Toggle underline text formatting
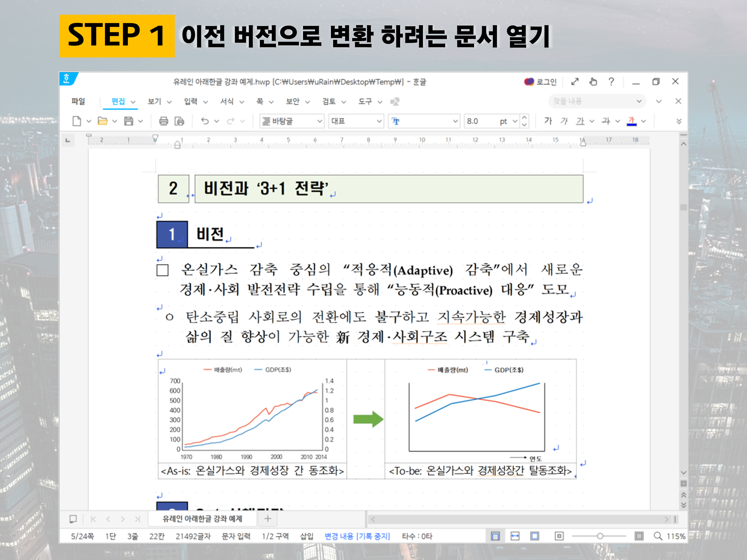 point(580,121)
